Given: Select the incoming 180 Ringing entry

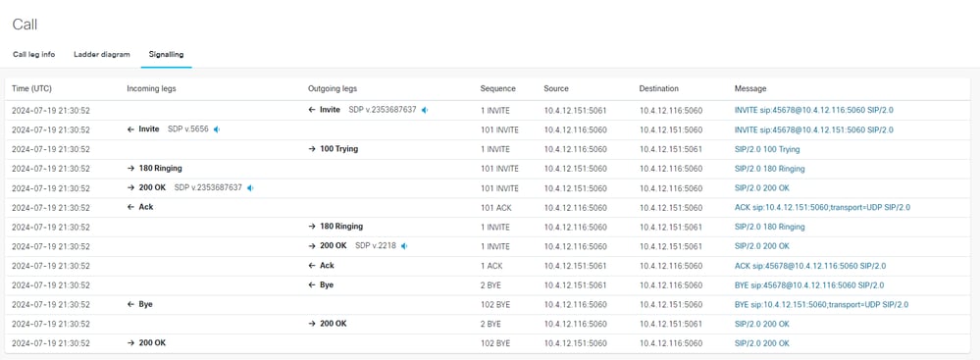Looking at the screenshot, I should click(154, 168).
